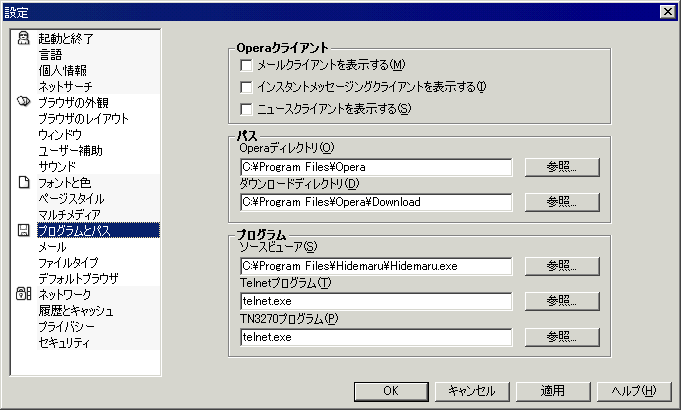Click the 起動と終了 category icon
This screenshot has width=681, height=410.
tap(24, 38)
